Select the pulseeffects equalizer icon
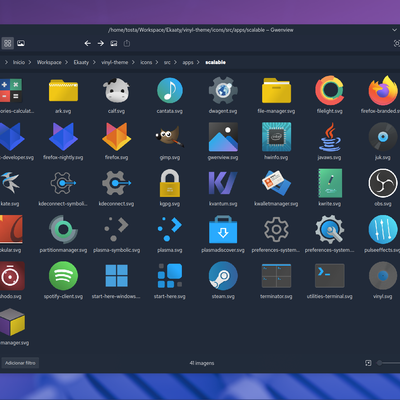Screen dimensions: 400x400 (x=383, y=229)
